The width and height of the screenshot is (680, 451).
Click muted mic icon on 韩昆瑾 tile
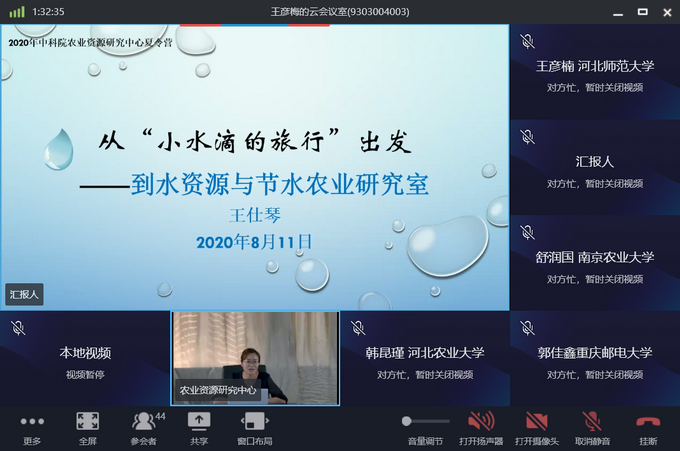[357, 327]
